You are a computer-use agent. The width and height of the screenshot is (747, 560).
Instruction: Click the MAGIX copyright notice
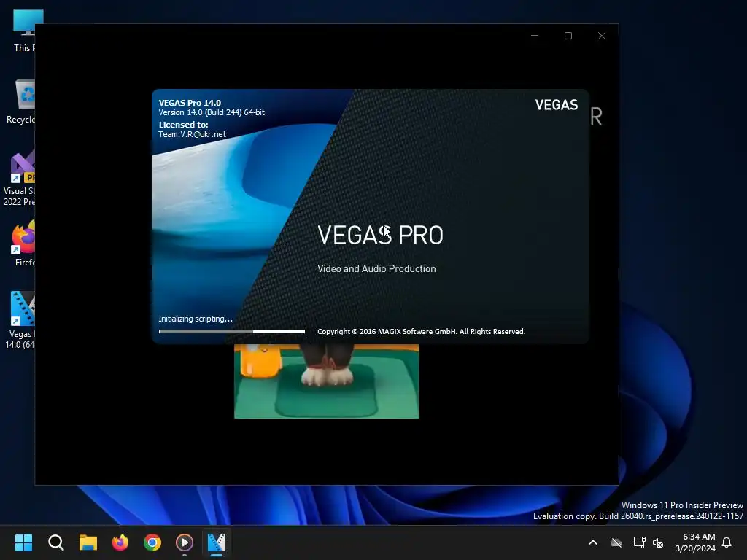421,332
